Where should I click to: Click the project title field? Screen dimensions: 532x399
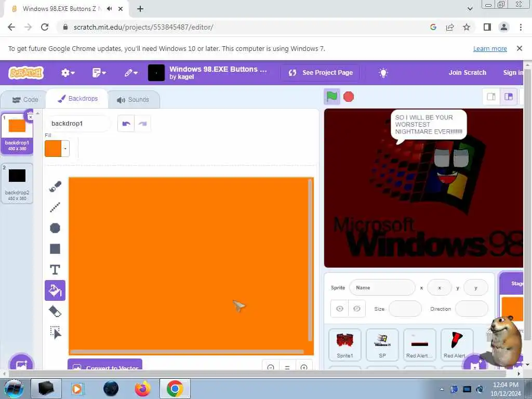click(x=219, y=69)
